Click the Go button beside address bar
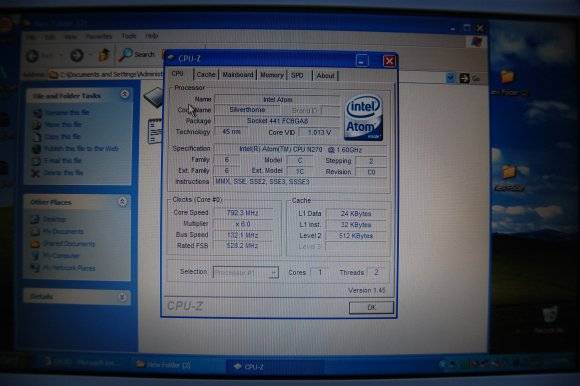580x386 pixels. pos(470,78)
